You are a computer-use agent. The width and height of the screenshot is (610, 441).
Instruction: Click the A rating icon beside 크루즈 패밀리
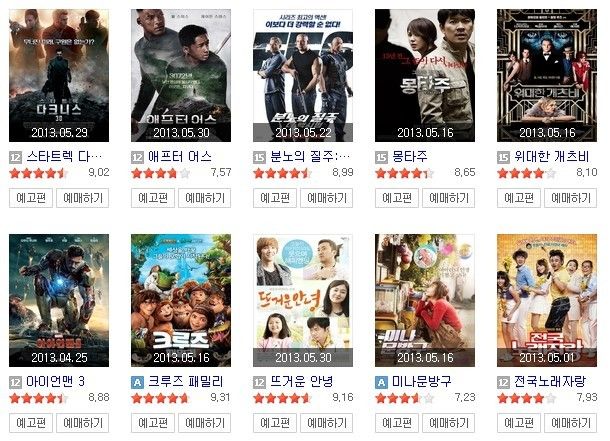click(x=137, y=383)
